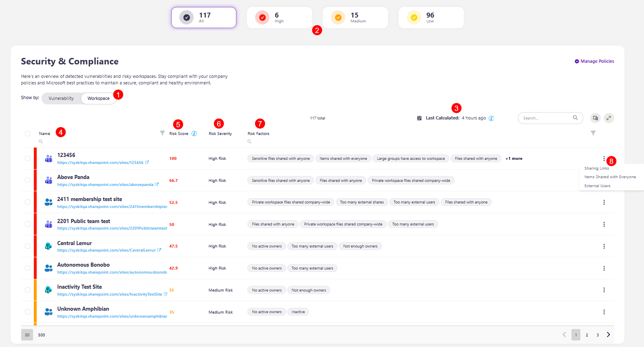Screen dimensions: 644x347
Task: Open the actions menu for Central Lemur
Action: tap(604, 246)
